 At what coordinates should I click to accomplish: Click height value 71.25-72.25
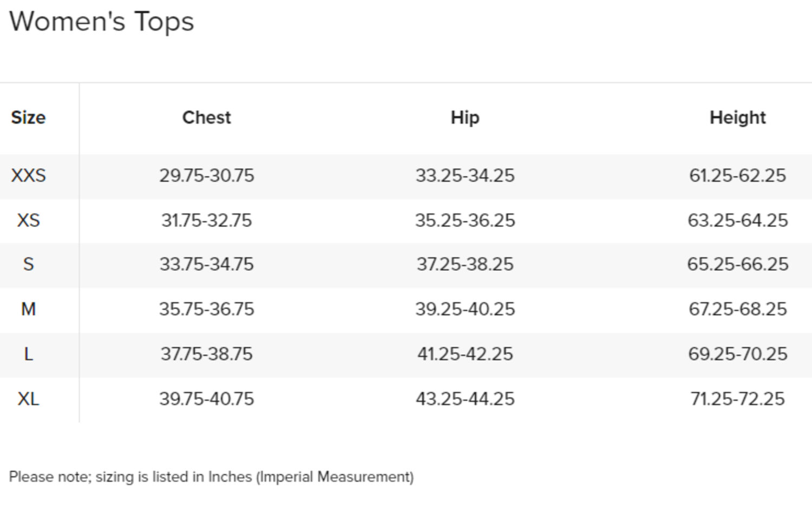click(737, 399)
